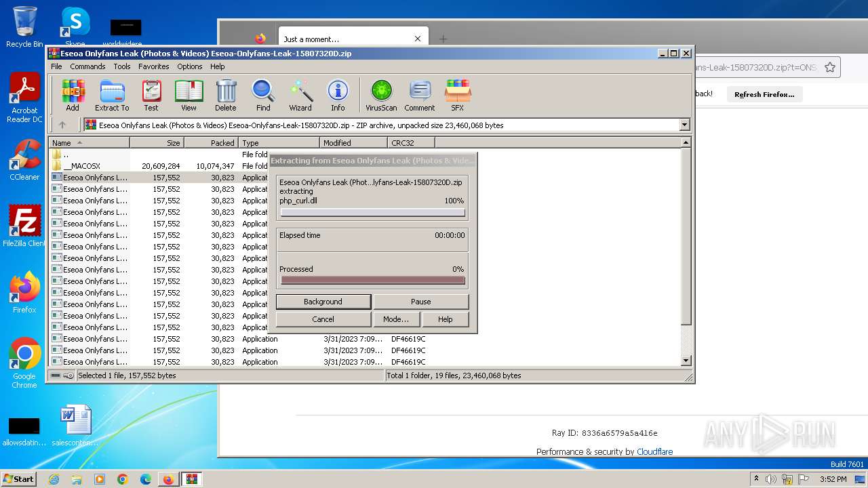
Task: Click Internet Explorer in the taskbar
Action: point(54,479)
